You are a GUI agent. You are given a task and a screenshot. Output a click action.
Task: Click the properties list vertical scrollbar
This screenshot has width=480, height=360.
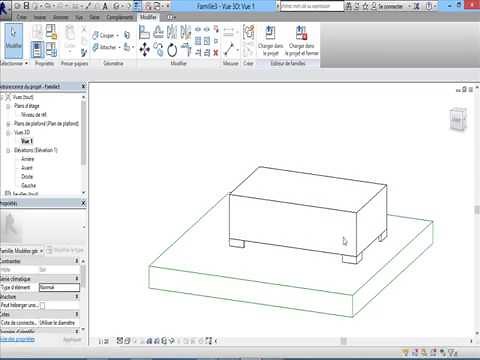point(83,277)
